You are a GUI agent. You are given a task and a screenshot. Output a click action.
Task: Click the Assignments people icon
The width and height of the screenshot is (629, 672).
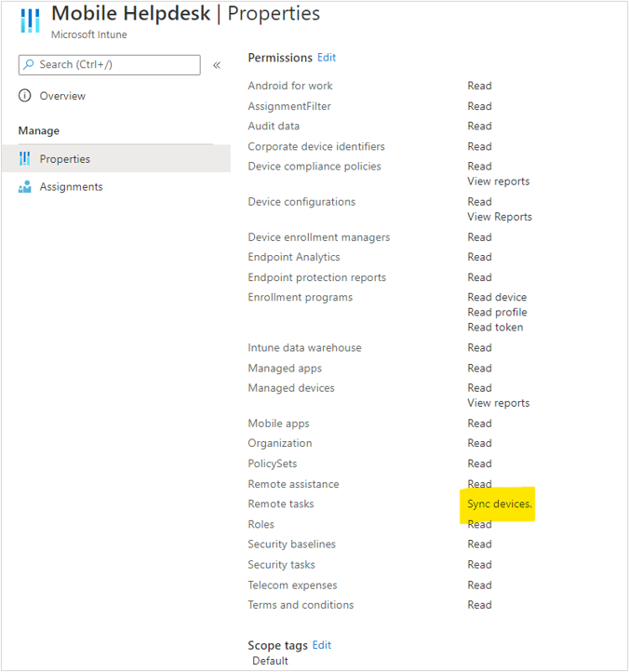tap(25, 187)
